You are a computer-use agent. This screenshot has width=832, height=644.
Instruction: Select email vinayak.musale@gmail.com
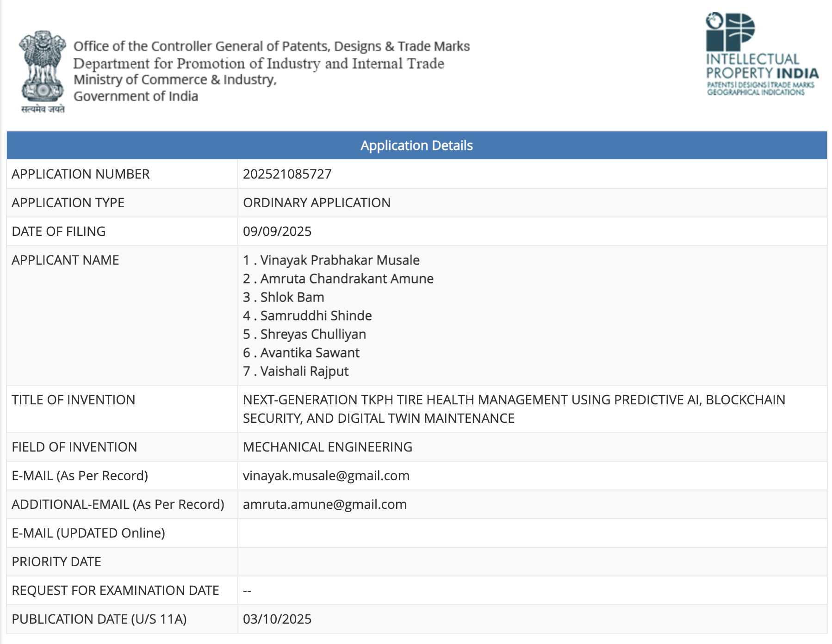(326, 476)
